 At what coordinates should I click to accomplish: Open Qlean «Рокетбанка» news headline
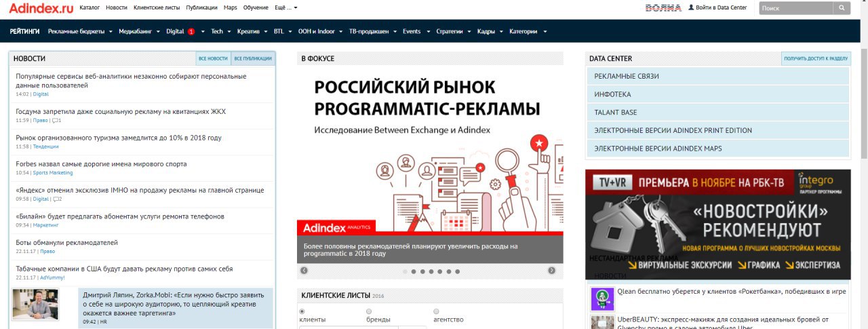pyautogui.click(x=731, y=292)
